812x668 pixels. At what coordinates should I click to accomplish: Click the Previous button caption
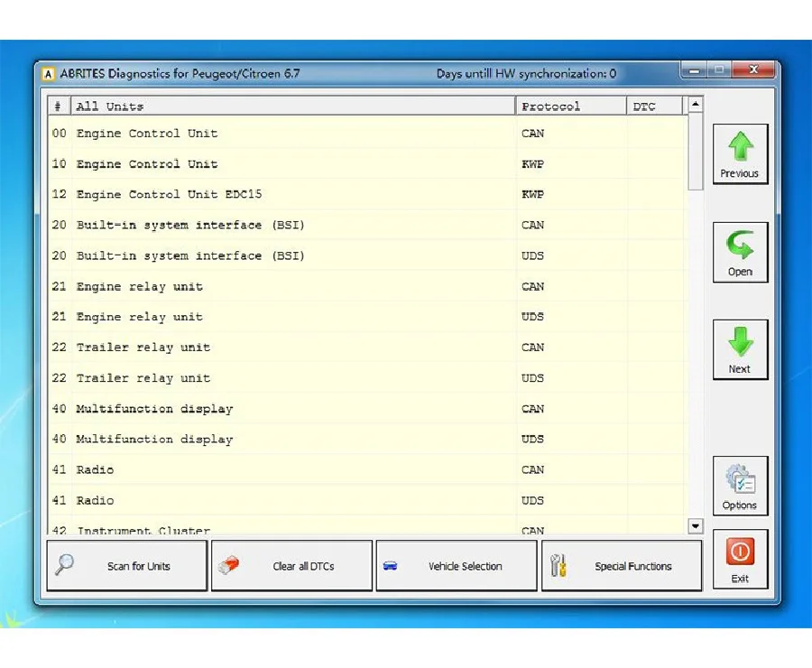[x=740, y=173]
